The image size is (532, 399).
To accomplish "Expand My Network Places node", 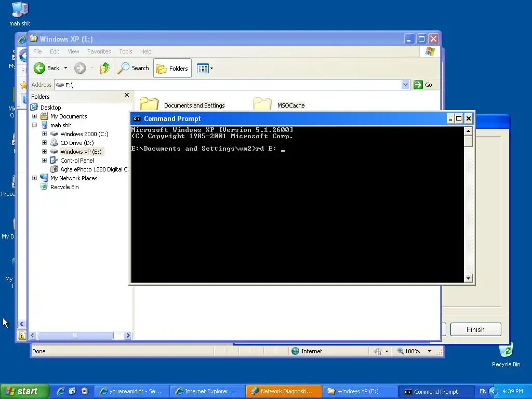I will tap(35, 178).
